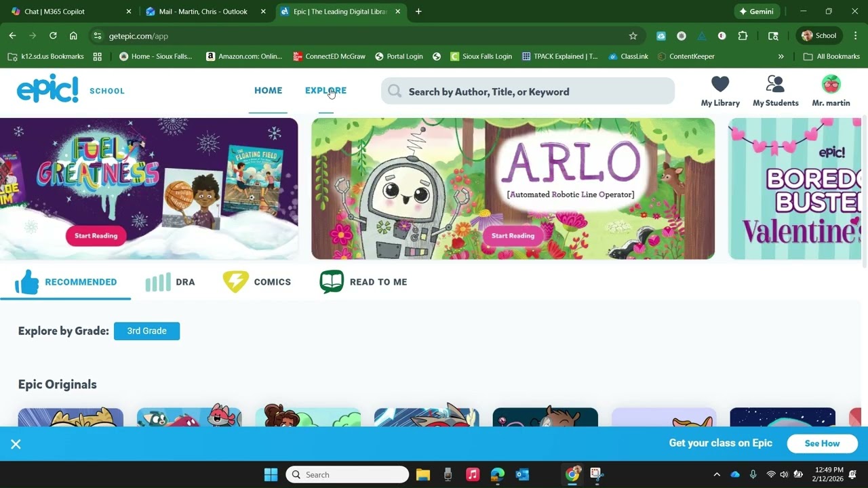Show hidden system tray icons
The height and width of the screenshot is (488, 868).
717,474
